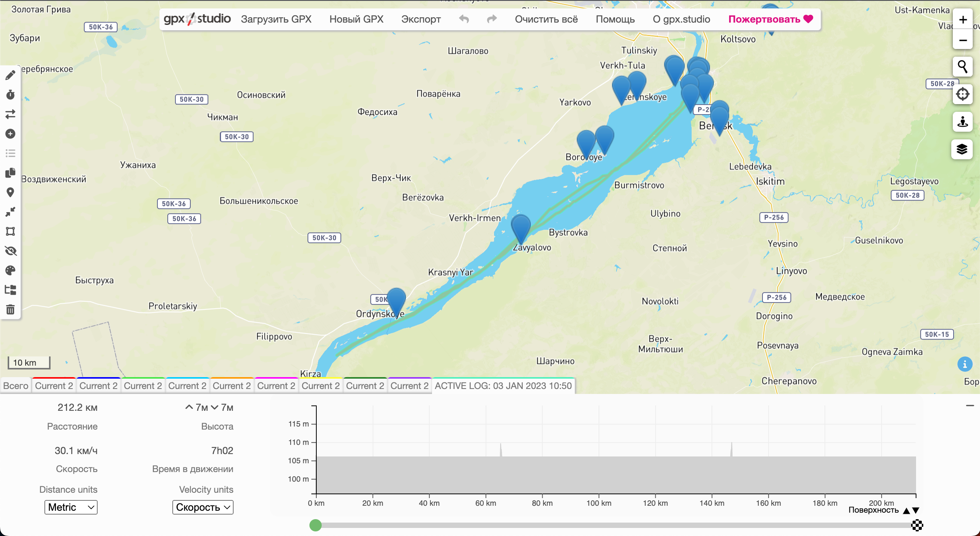Open the stopwatch time editing tool

[10, 95]
